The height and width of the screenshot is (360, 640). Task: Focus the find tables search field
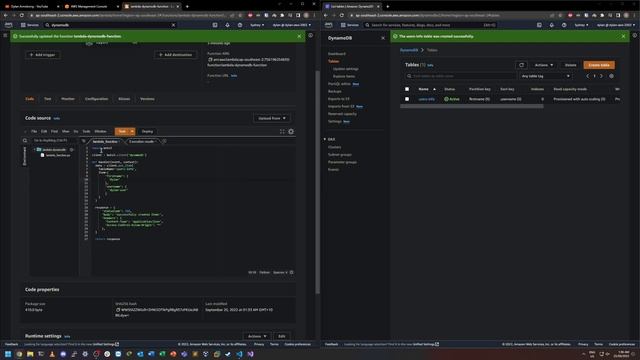pos(460,76)
